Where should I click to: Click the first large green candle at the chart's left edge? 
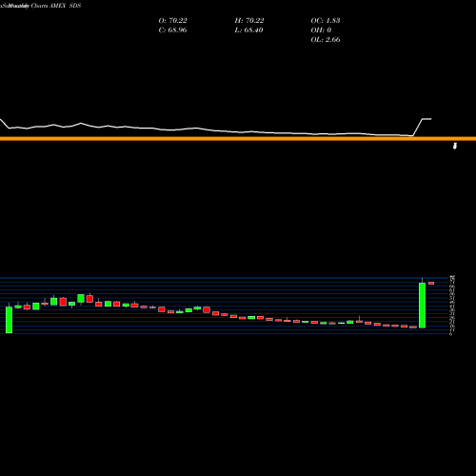[9, 320]
